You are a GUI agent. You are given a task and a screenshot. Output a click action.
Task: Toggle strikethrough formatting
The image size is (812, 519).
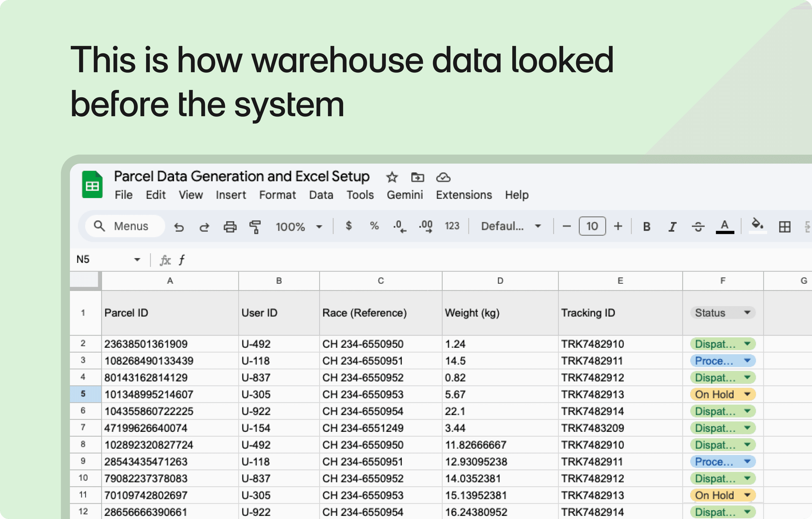(698, 227)
